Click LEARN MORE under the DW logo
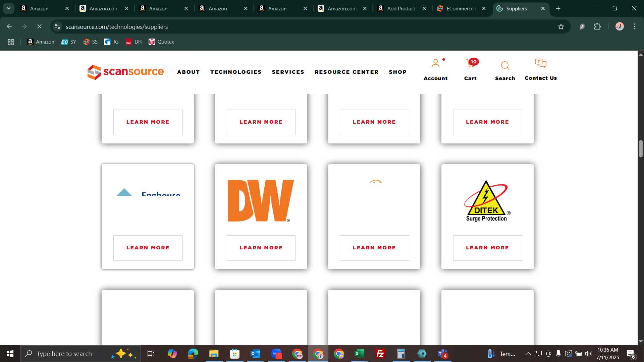Screen dimensions: 644x362 (x=261, y=248)
